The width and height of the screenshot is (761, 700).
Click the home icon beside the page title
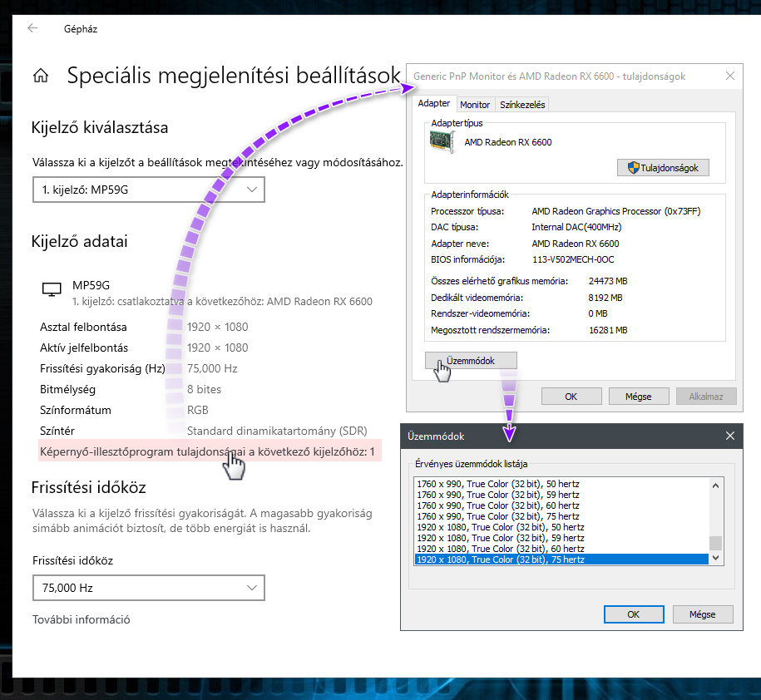click(x=40, y=76)
